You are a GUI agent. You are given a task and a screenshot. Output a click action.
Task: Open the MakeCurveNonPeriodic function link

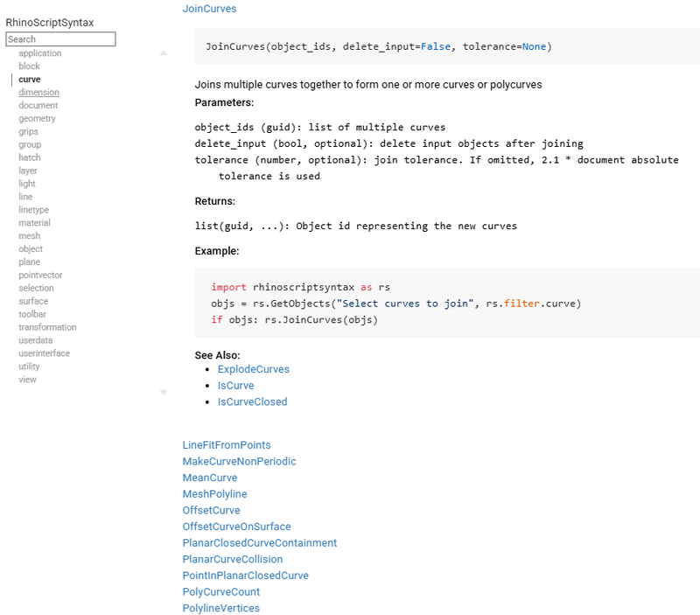point(239,461)
